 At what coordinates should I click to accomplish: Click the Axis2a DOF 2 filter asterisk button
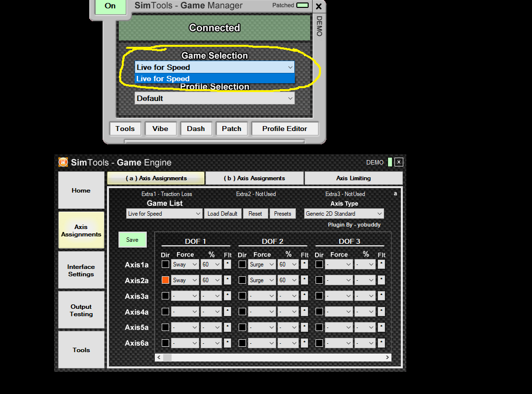tap(304, 280)
